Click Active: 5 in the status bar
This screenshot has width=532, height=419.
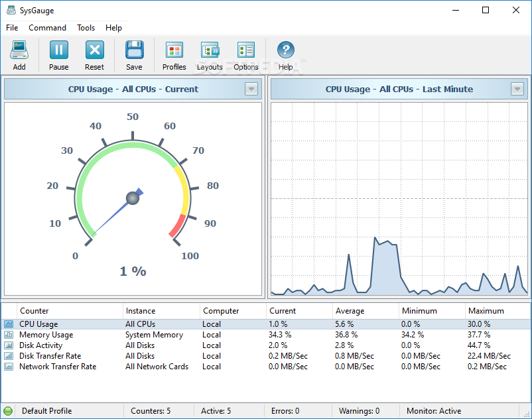[x=216, y=411]
